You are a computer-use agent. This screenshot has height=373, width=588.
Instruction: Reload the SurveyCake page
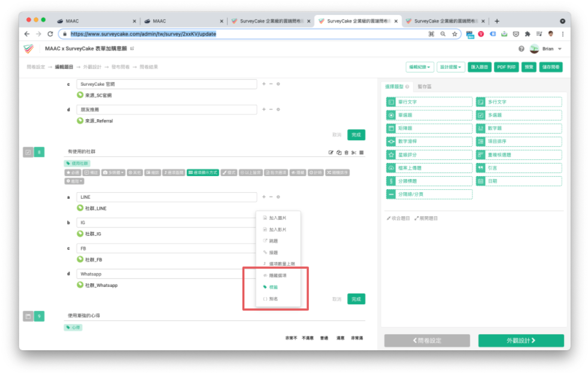(x=50, y=34)
